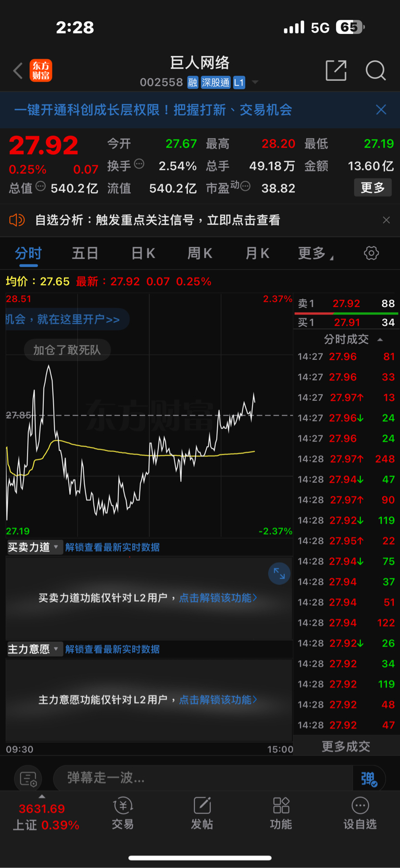
Task: Tap the 买1 27.91 quote row
Action: (346, 322)
